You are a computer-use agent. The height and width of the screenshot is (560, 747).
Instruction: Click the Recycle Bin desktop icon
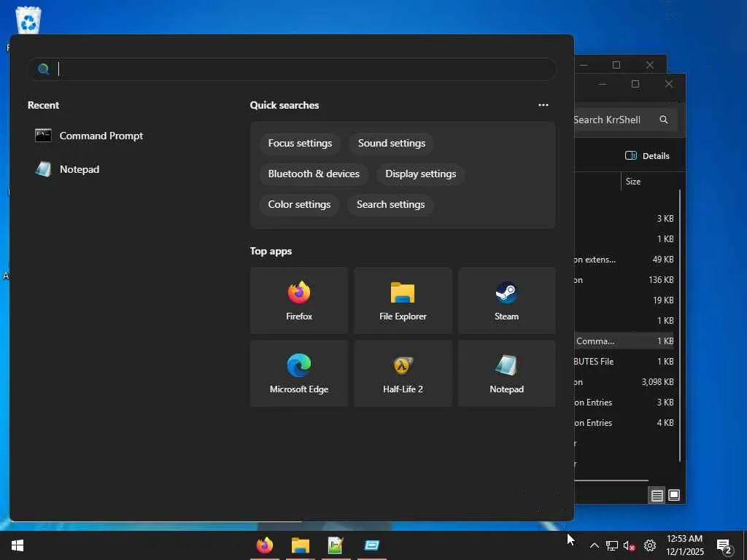(28, 20)
